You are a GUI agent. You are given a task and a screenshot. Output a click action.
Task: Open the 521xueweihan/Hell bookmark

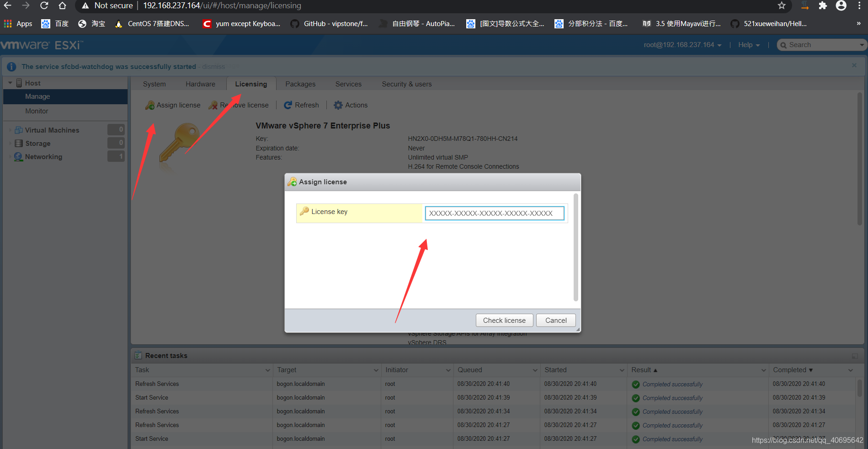tap(769, 24)
